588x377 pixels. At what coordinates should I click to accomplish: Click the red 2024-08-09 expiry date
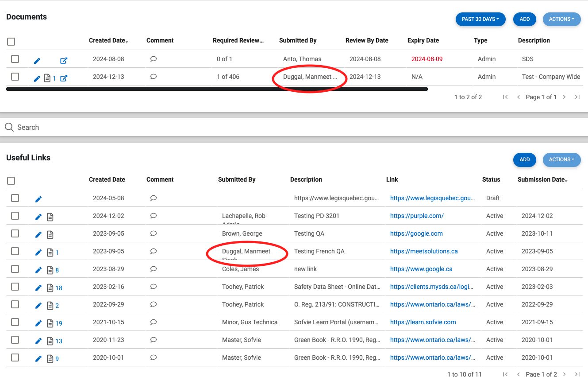(427, 59)
